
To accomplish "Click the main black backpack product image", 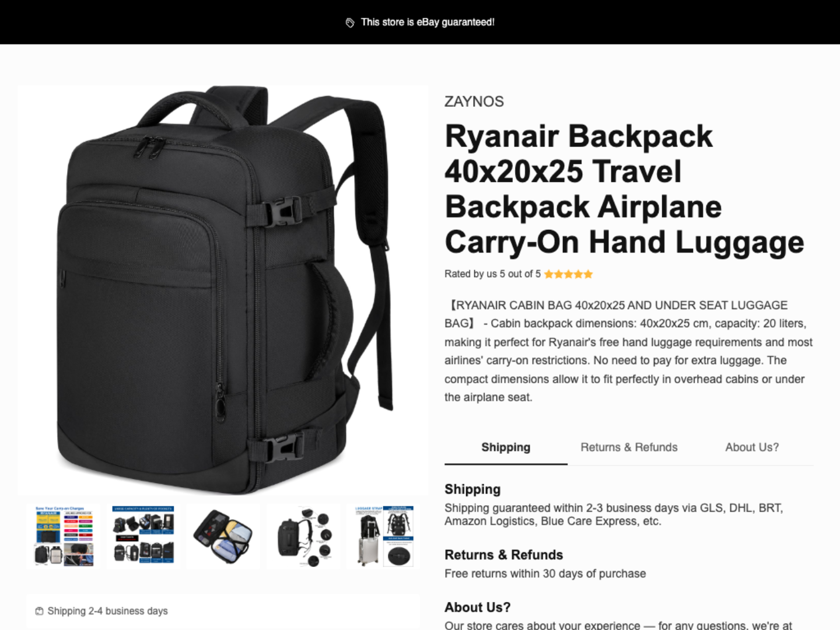I will pos(223,290).
